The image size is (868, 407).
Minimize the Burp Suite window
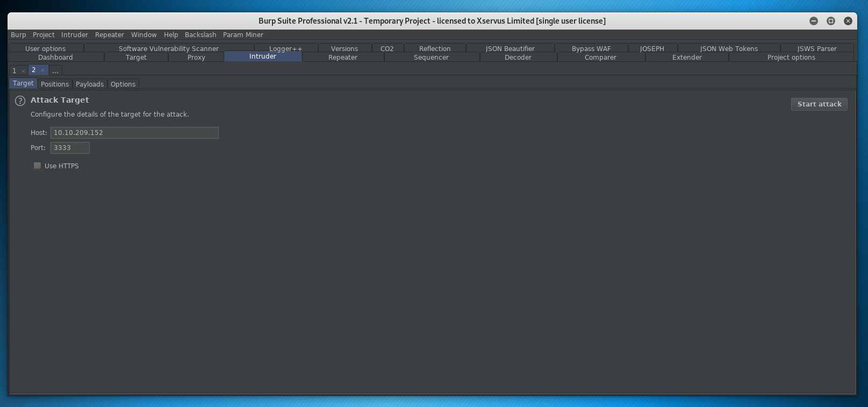814,21
